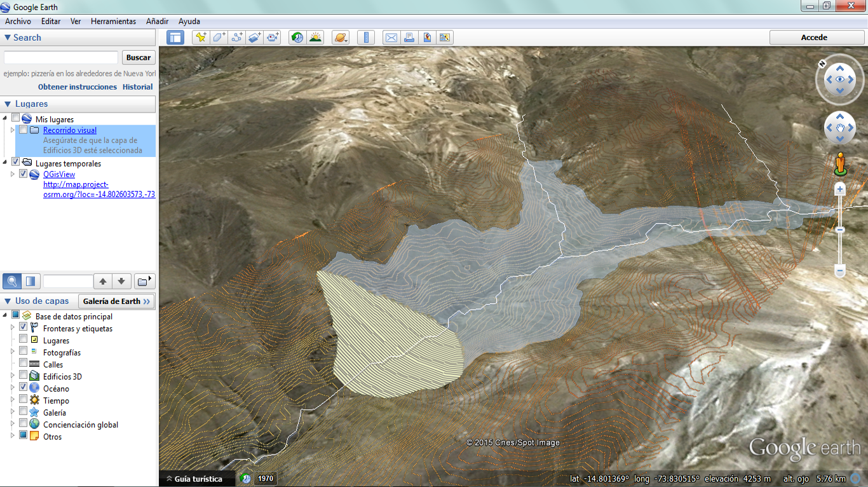Viewport: 868px width, 487px height.
Task: Open the Ver menu
Action: coord(76,21)
